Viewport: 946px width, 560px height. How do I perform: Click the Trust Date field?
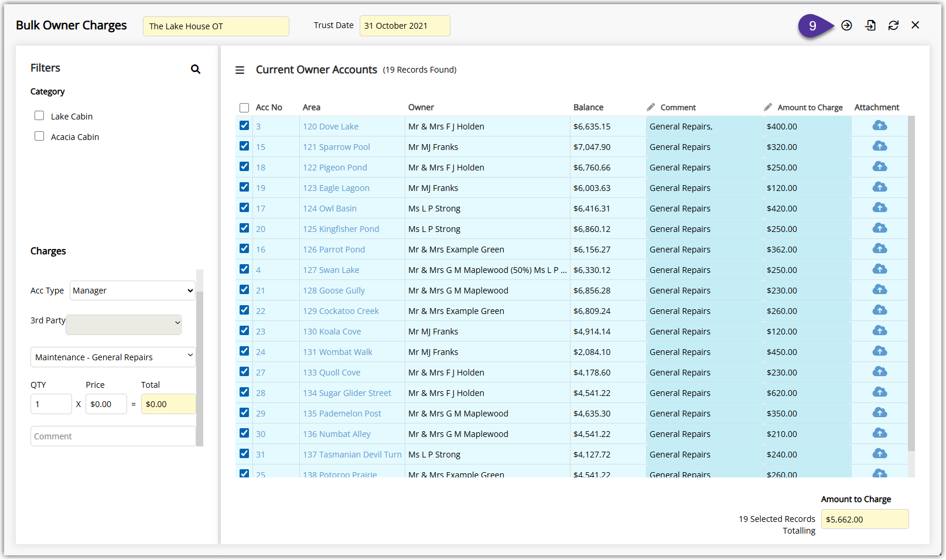[405, 26]
